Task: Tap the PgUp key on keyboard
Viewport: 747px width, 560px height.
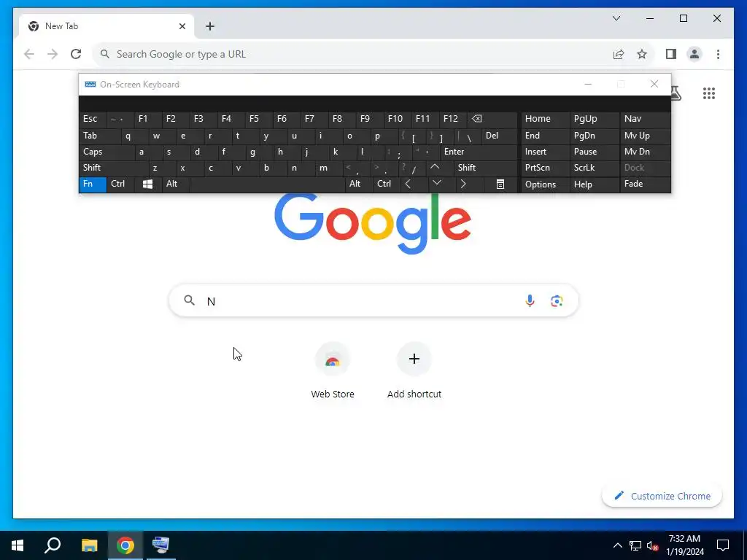Action: (594, 119)
